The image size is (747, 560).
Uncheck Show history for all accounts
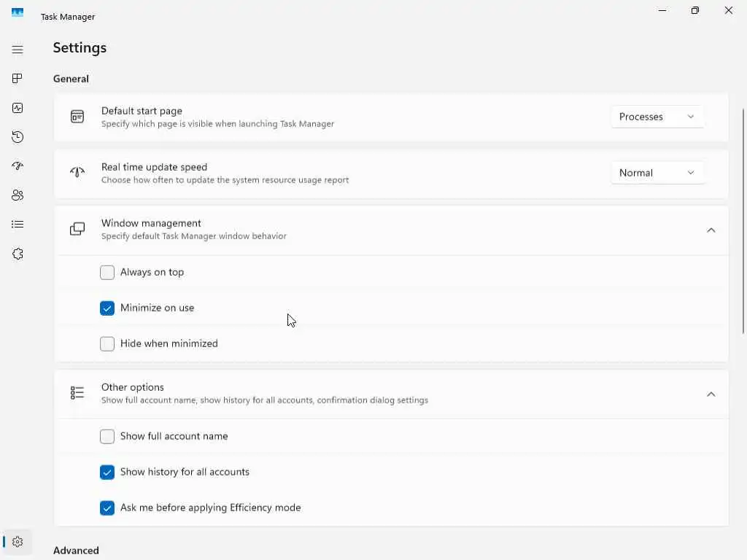click(x=107, y=472)
